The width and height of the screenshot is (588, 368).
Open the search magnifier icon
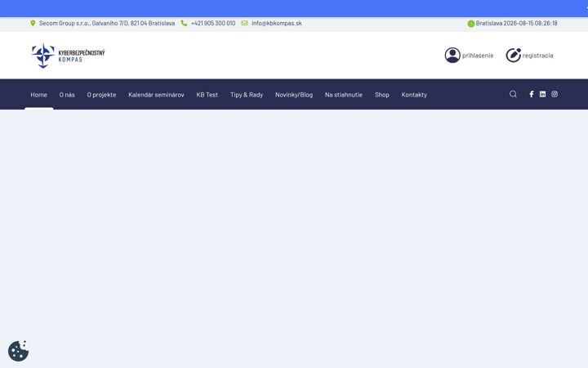[x=513, y=94]
